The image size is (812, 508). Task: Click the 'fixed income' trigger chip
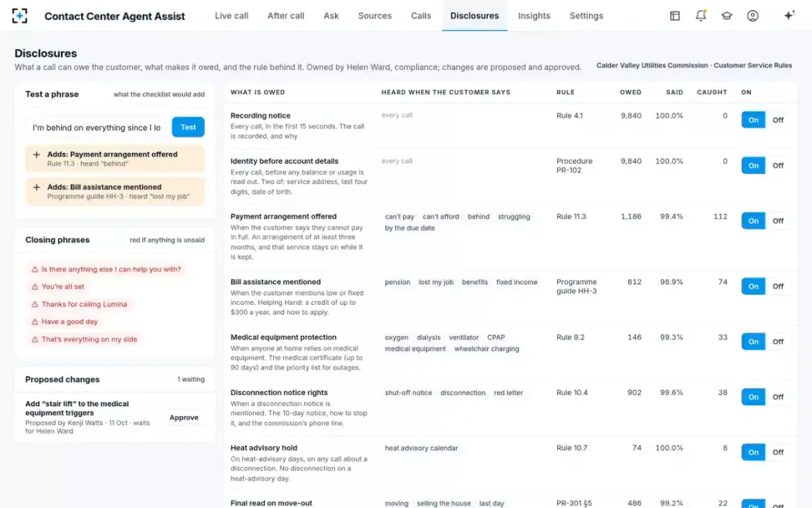click(x=517, y=282)
